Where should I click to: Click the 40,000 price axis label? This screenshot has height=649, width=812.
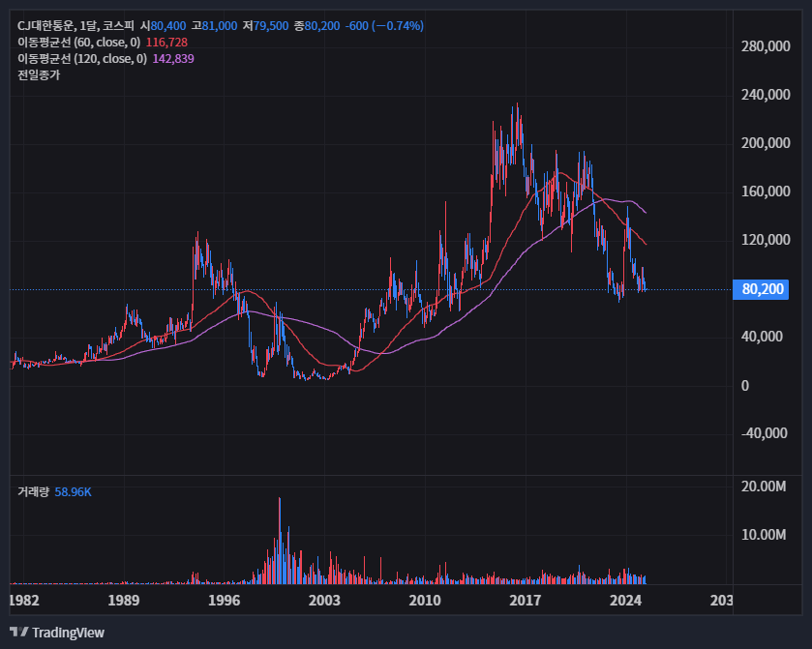point(762,337)
